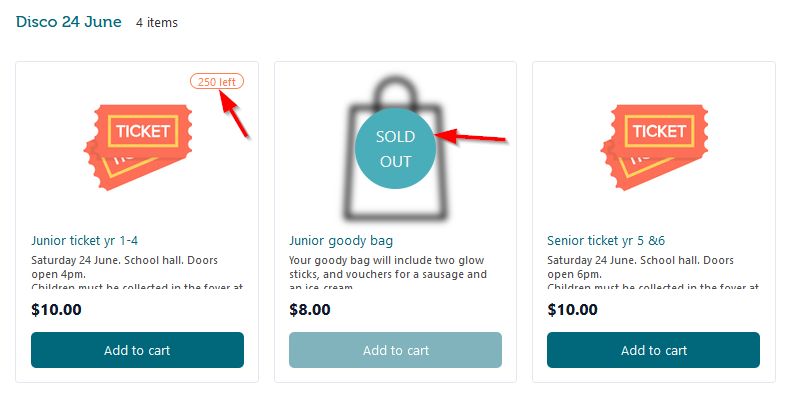The image size is (788, 418).
Task: Add the Senior ticket yr 5 &6 to cart
Action: click(653, 350)
